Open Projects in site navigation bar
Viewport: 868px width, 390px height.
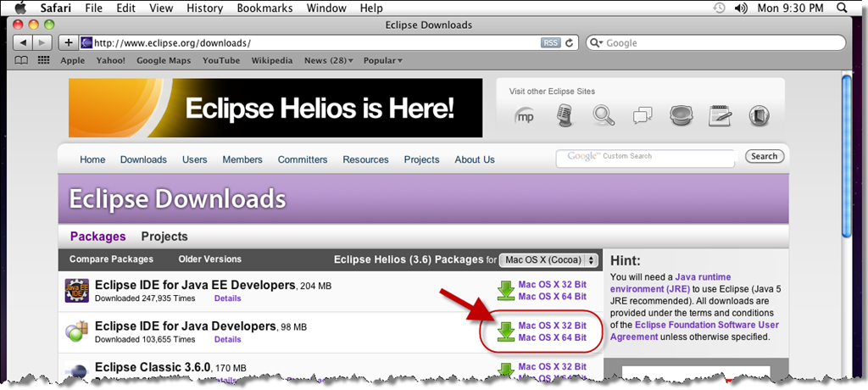422,159
